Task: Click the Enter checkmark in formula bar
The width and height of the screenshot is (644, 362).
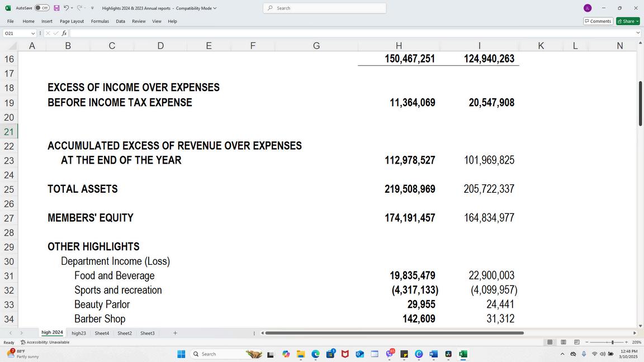Action: 56,34
